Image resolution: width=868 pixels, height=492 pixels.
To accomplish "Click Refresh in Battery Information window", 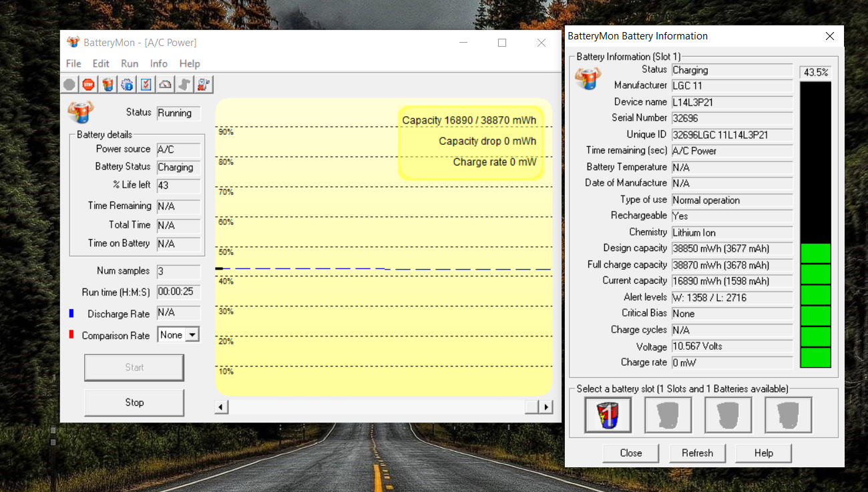I will [x=697, y=453].
